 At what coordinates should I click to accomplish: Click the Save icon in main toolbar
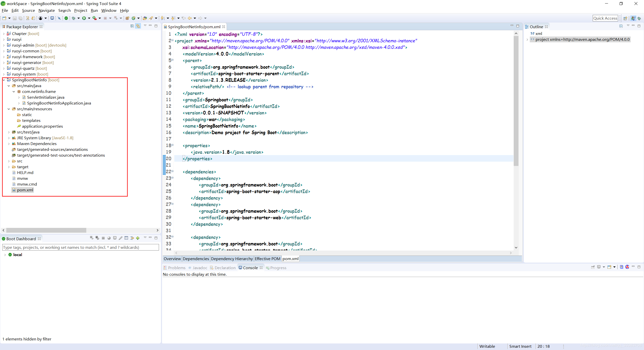pos(15,18)
